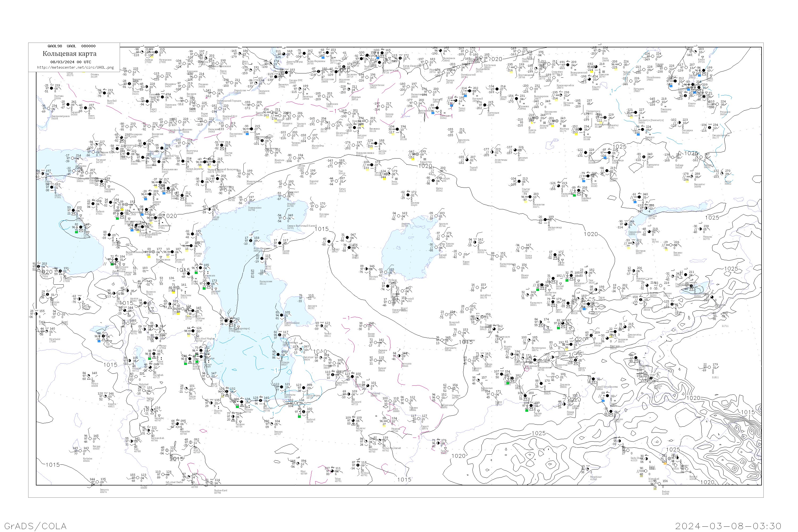Click the station circle symbol above Балхаш 35796
The width and height of the screenshot is (798, 532).
(646, 209)
